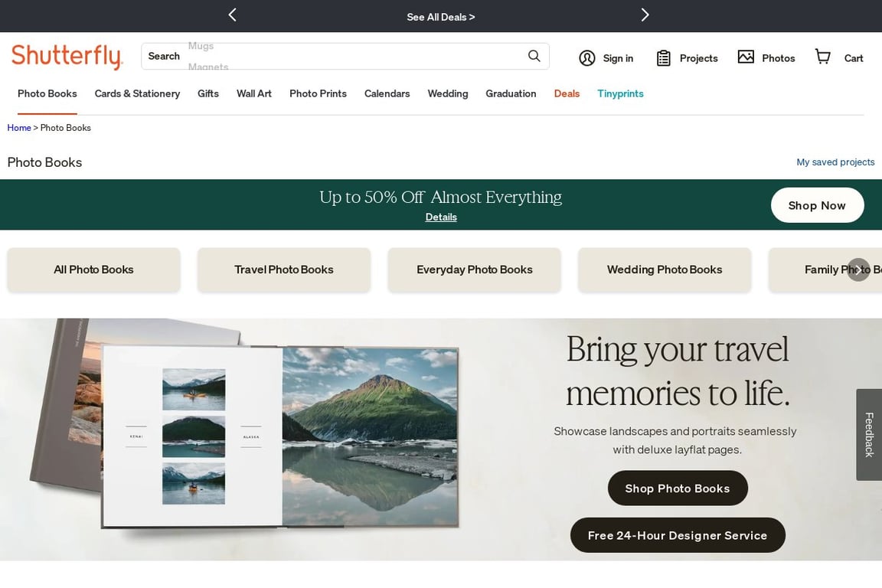Click the Sign in profile icon
882x588 pixels.
(586, 58)
